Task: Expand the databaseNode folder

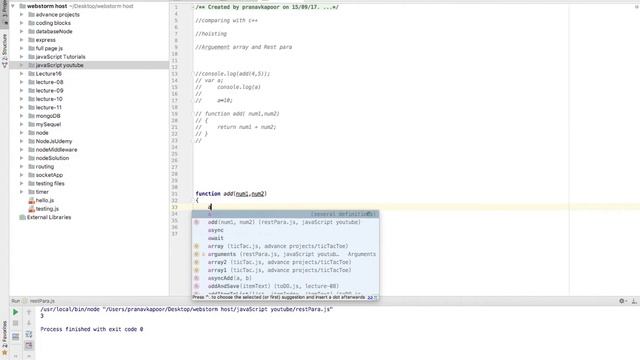Action: pos(22,31)
